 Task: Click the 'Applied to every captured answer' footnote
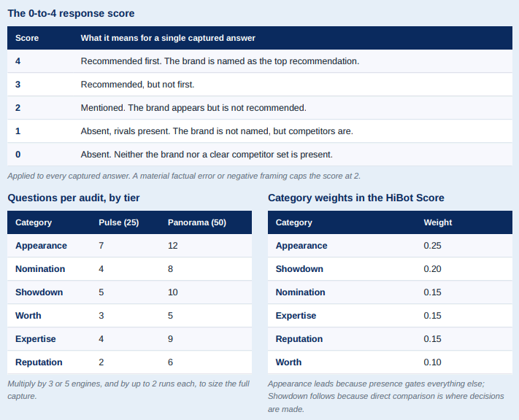(184, 176)
